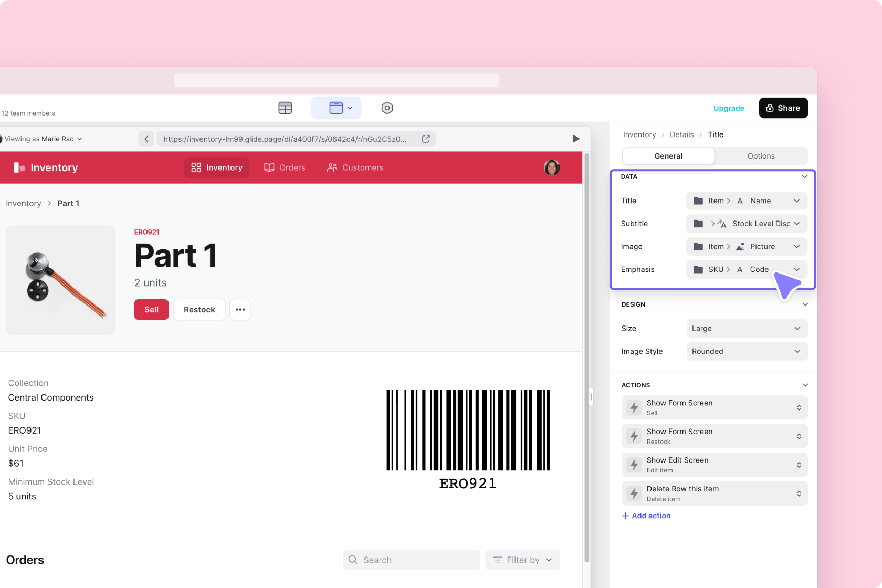Image resolution: width=882 pixels, height=588 pixels.
Task: Open preview URL in new tab icon
Action: pos(426,139)
